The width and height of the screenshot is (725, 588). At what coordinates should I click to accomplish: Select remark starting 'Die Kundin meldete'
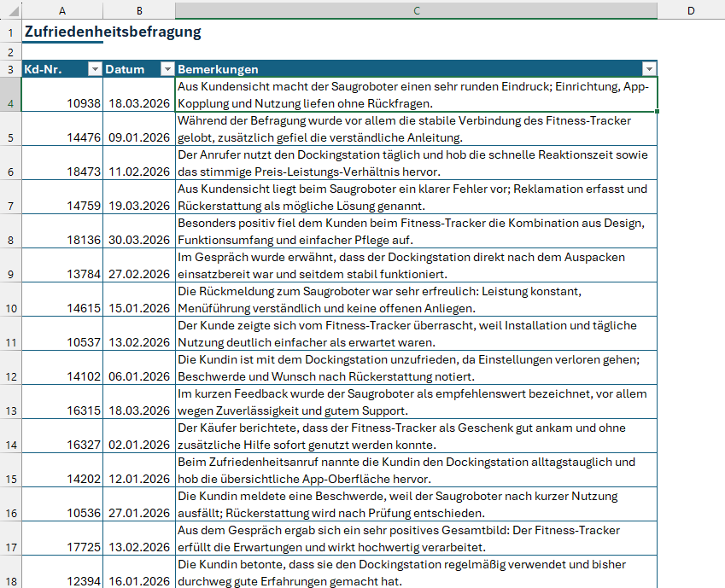416,504
